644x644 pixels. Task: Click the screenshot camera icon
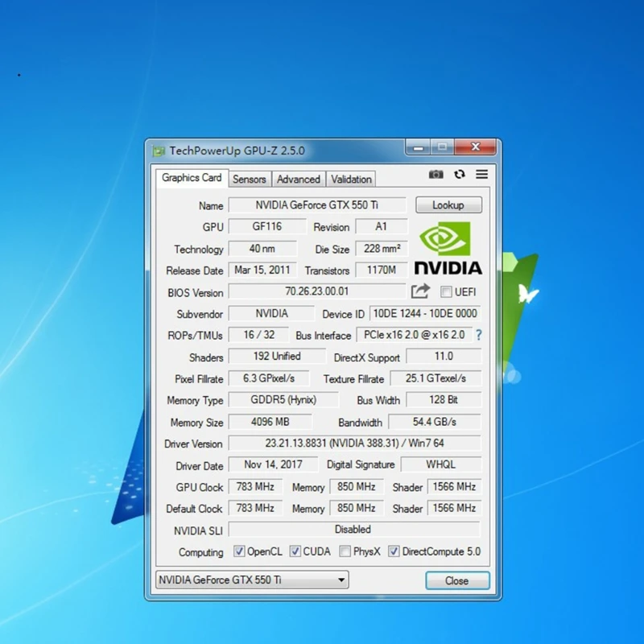(x=436, y=175)
